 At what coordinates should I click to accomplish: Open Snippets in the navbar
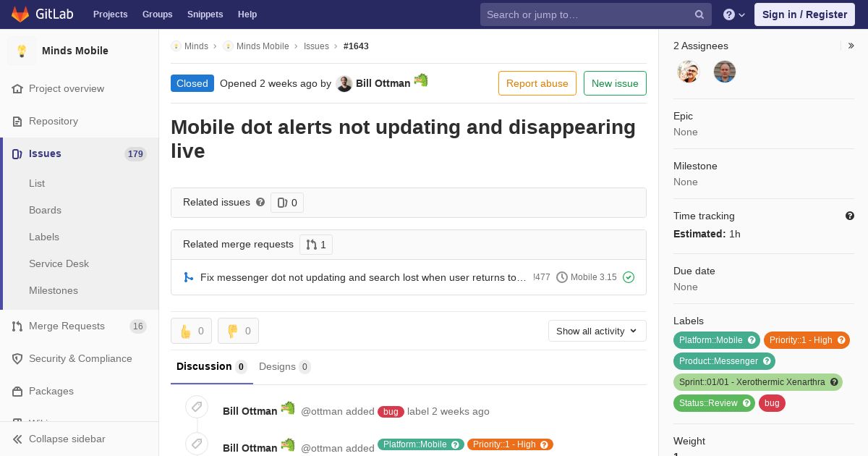click(x=205, y=14)
